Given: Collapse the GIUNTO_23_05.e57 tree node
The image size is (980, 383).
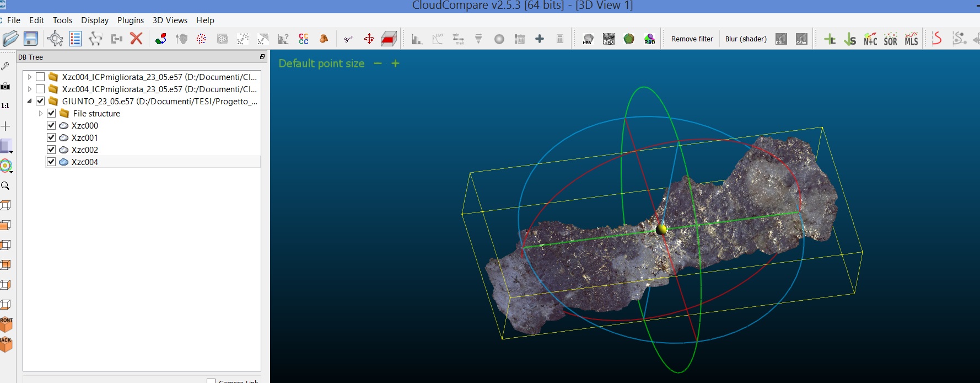Looking at the screenshot, I should pyautogui.click(x=29, y=101).
